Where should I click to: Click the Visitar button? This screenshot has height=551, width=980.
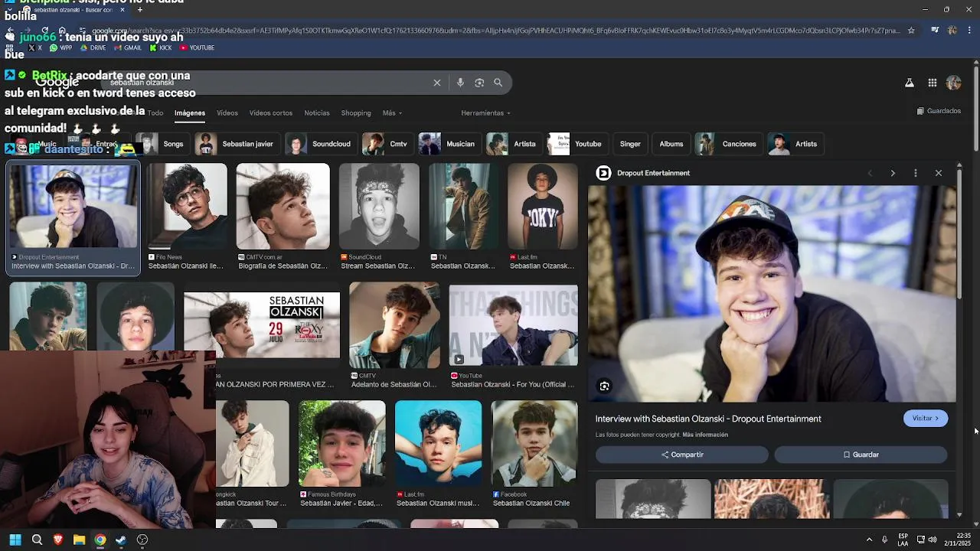point(926,419)
